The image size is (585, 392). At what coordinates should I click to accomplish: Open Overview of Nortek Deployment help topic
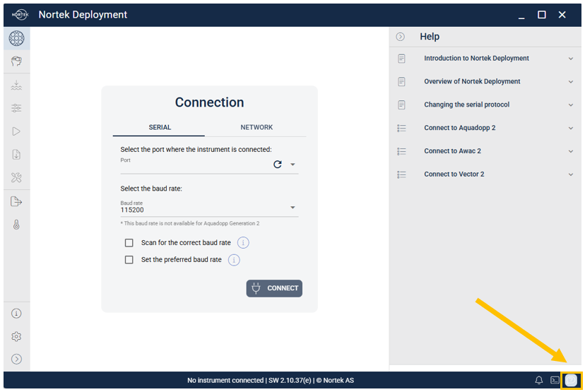point(472,81)
